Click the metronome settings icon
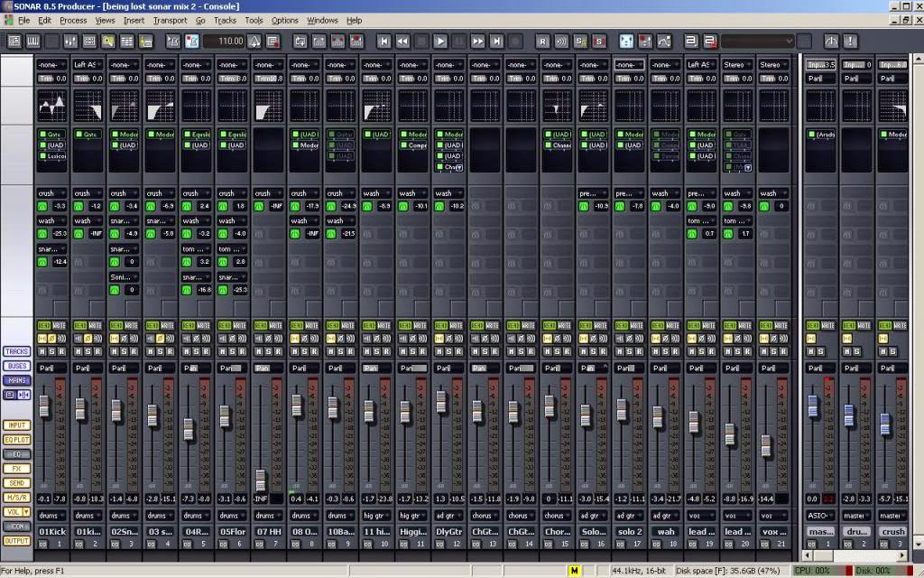Image resolution: width=924 pixels, height=578 pixels. click(254, 41)
